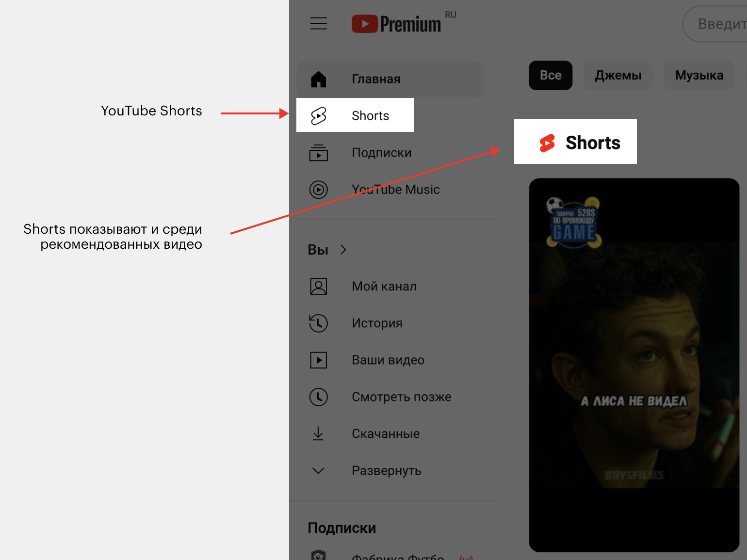Click the search input field
The image size is (747, 560).
715,24
